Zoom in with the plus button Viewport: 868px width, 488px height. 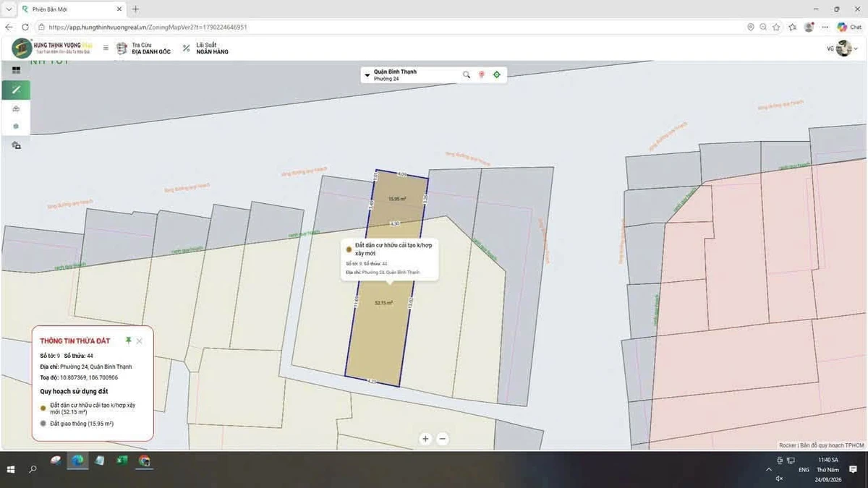(425, 438)
